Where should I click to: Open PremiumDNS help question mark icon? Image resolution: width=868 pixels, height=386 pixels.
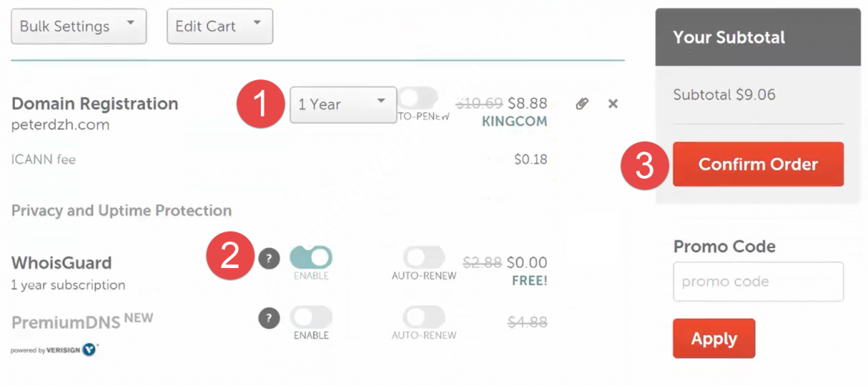coord(269,318)
